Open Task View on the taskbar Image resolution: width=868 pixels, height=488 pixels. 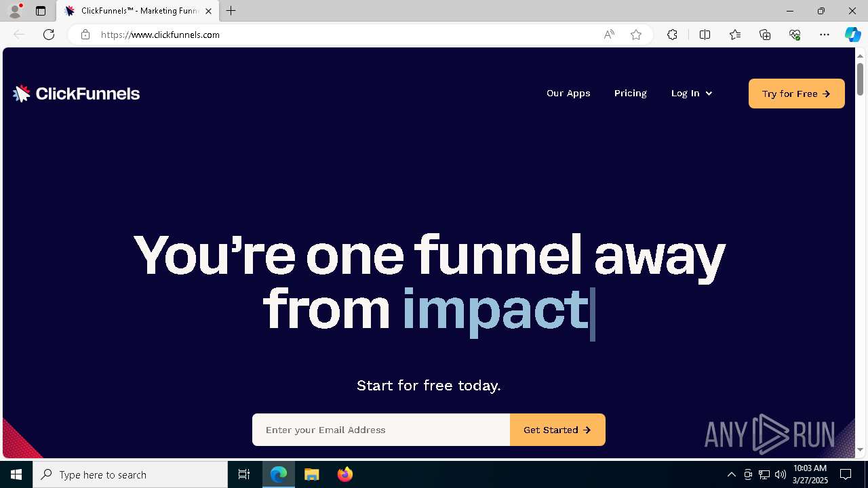(x=244, y=474)
